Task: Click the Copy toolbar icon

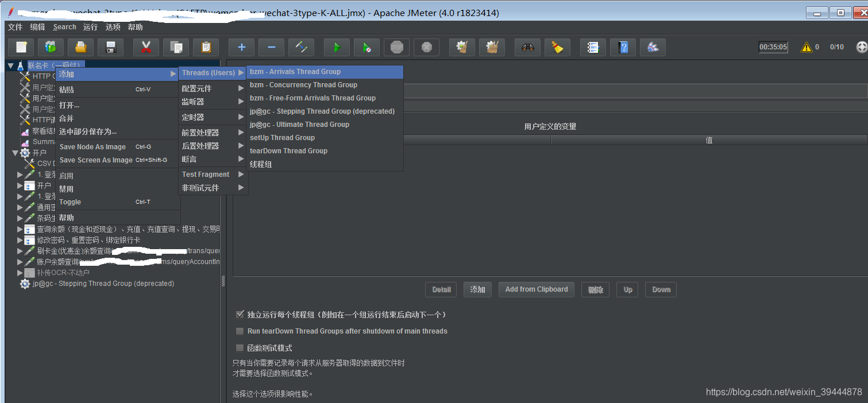Action: 176,47
